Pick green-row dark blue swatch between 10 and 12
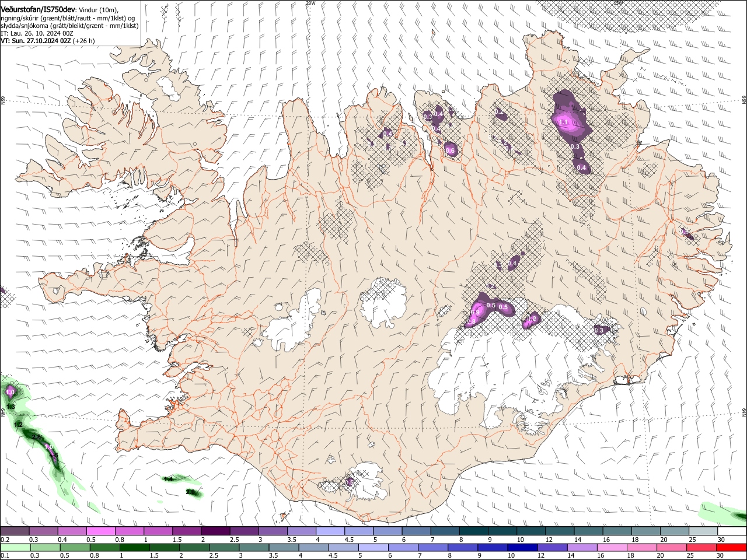 point(522,547)
